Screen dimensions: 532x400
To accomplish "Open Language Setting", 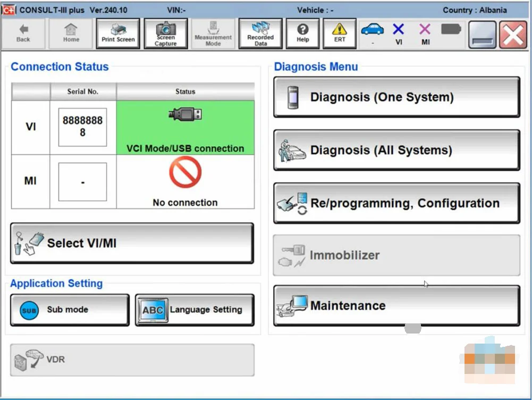I will tap(194, 310).
